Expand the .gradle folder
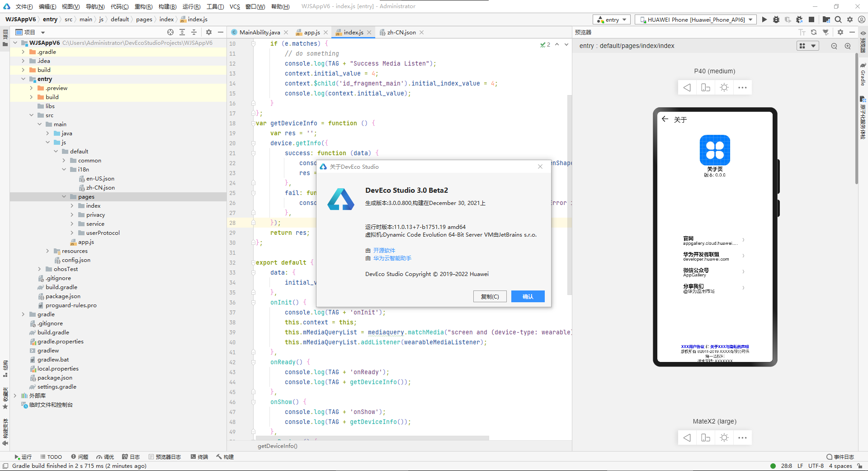The height and width of the screenshot is (471, 868). tap(23, 52)
